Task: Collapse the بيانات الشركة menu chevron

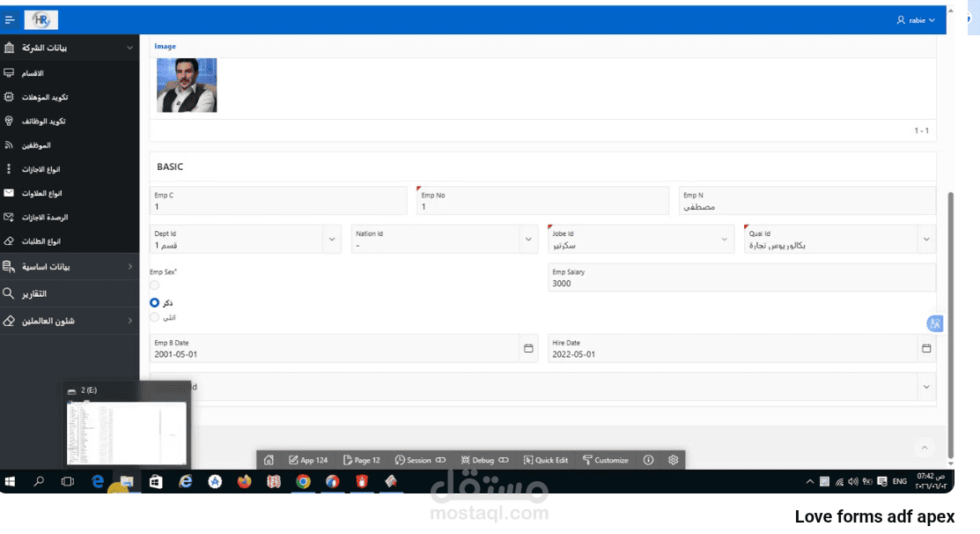Action: coord(129,48)
